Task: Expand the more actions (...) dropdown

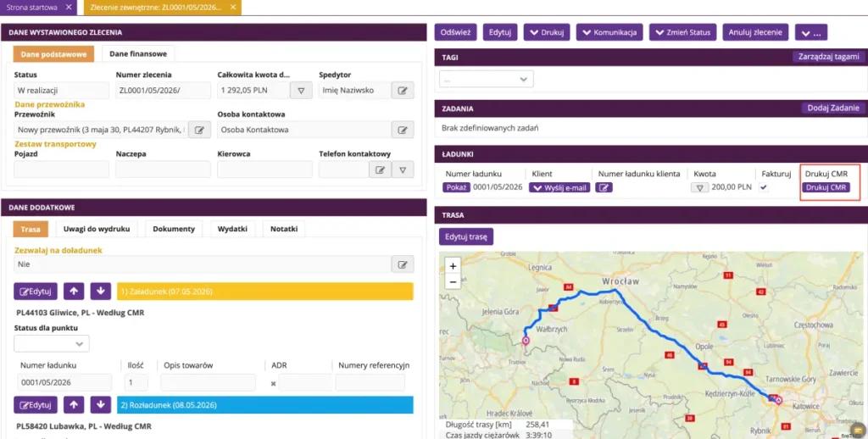Action: 811,32
